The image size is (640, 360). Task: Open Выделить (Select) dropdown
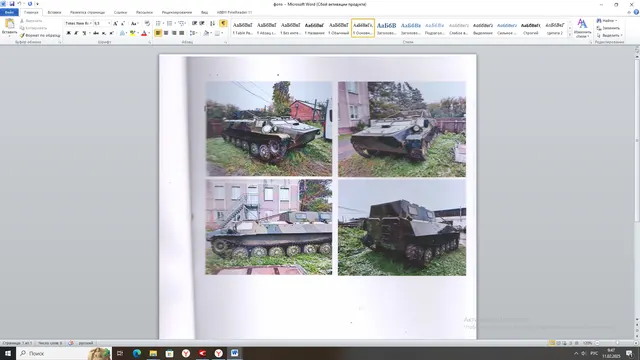[609, 35]
